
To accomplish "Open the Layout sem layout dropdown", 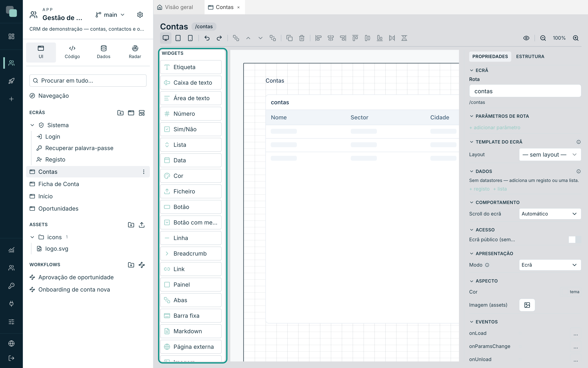I will (550, 155).
